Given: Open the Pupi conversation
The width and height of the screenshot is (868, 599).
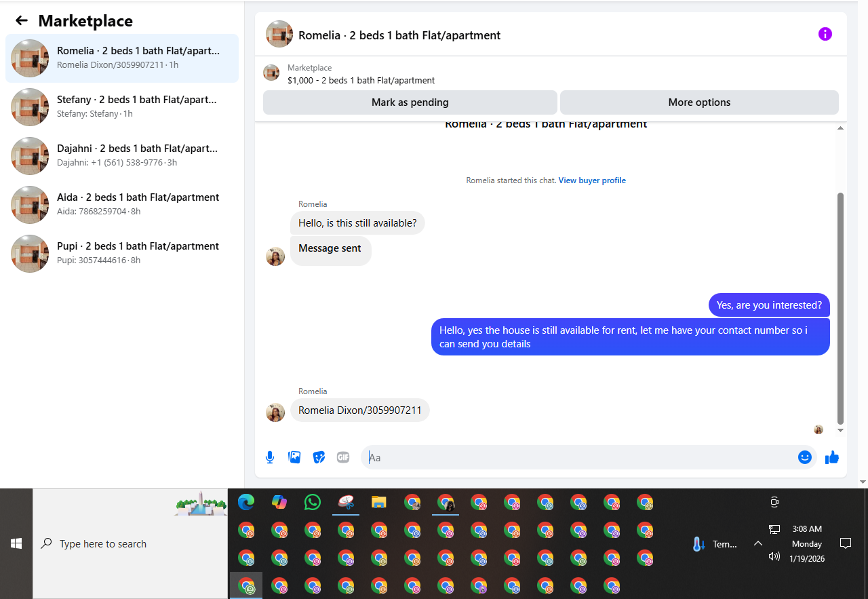Looking at the screenshot, I should (122, 254).
